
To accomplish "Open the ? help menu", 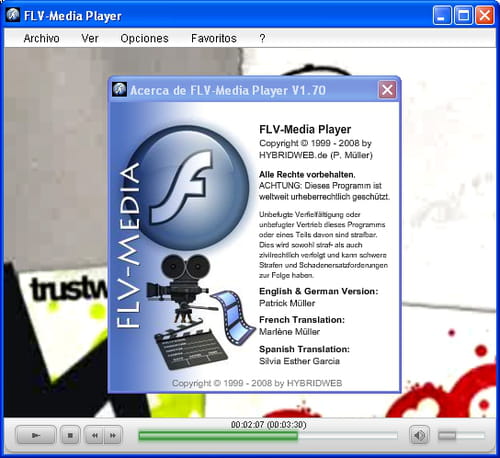I will click(262, 38).
